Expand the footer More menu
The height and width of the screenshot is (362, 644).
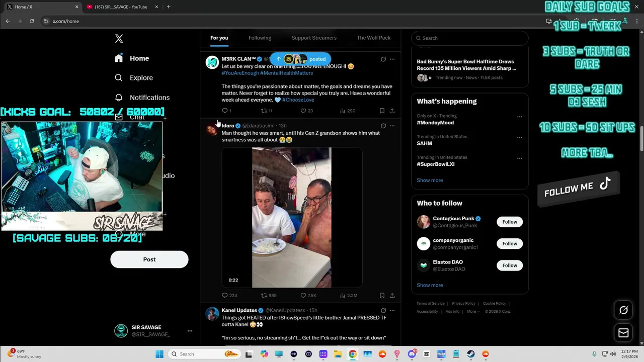tap(473, 312)
